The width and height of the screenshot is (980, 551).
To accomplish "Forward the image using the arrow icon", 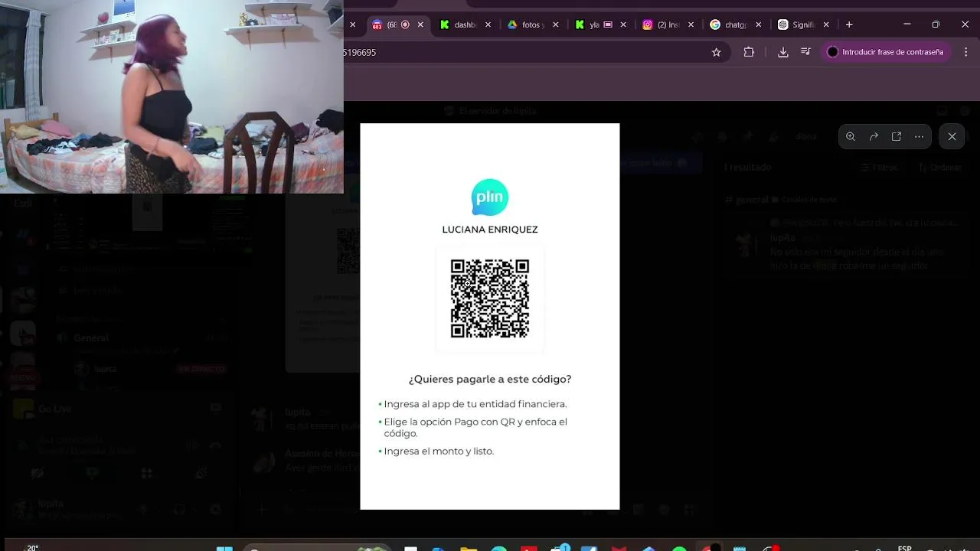I will (x=874, y=136).
